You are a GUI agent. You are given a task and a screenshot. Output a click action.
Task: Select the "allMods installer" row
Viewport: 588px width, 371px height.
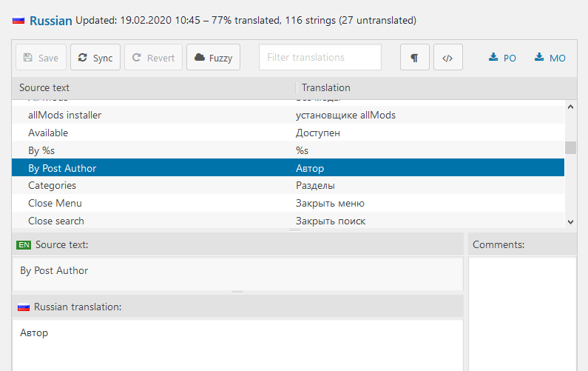click(288, 115)
